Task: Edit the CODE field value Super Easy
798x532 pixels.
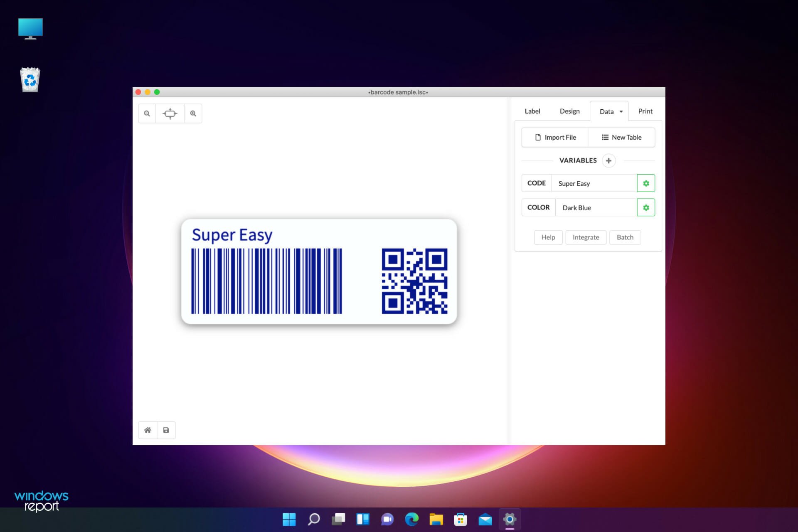Action: (594, 183)
